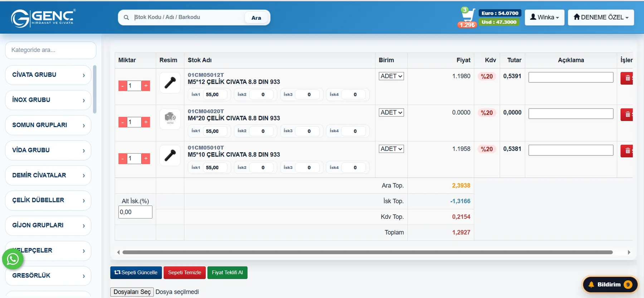
Task: Click the search magnifier icon
Action: pos(126,18)
